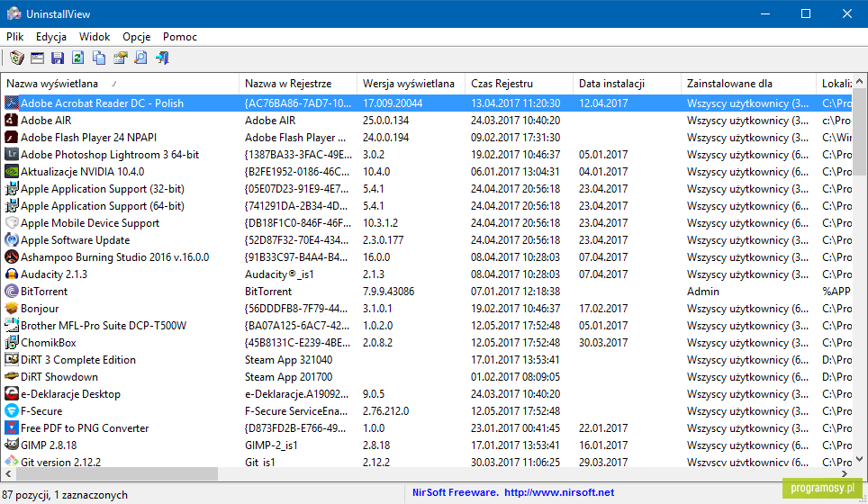Click registry time 06.01.2017 13:04:31
868x504 pixels.
pyautogui.click(x=515, y=172)
